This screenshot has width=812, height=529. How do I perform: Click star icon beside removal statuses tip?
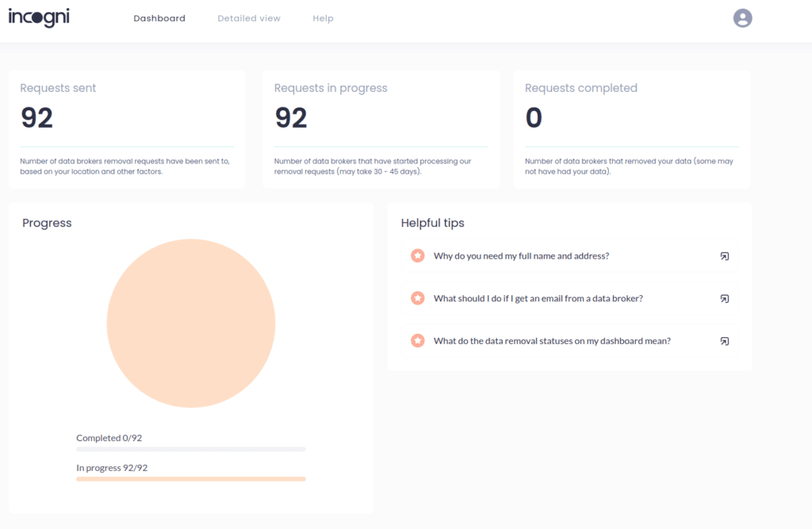(x=418, y=341)
